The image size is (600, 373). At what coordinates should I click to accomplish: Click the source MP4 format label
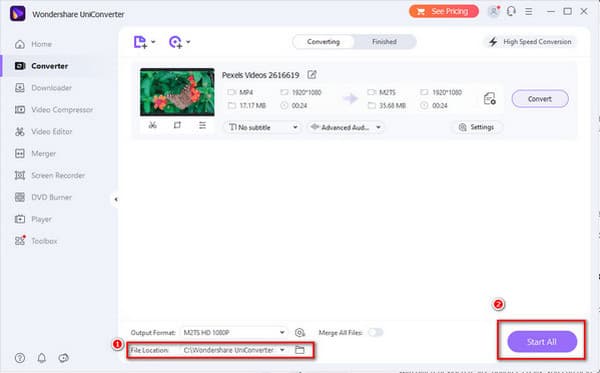pos(246,92)
